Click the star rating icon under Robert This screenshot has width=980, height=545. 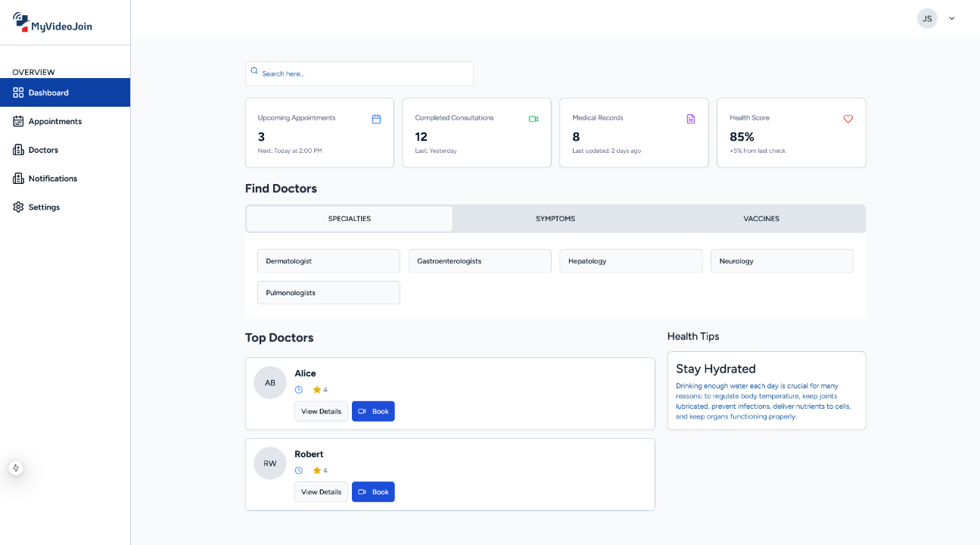pos(317,471)
